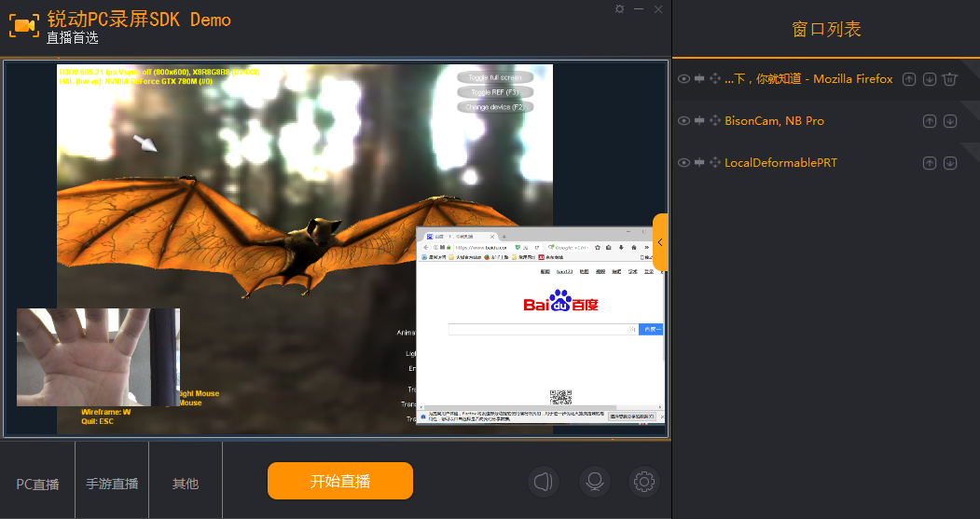Select the LocalDeformablePRT row text
980x519 pixels.
tap(780, 163)
